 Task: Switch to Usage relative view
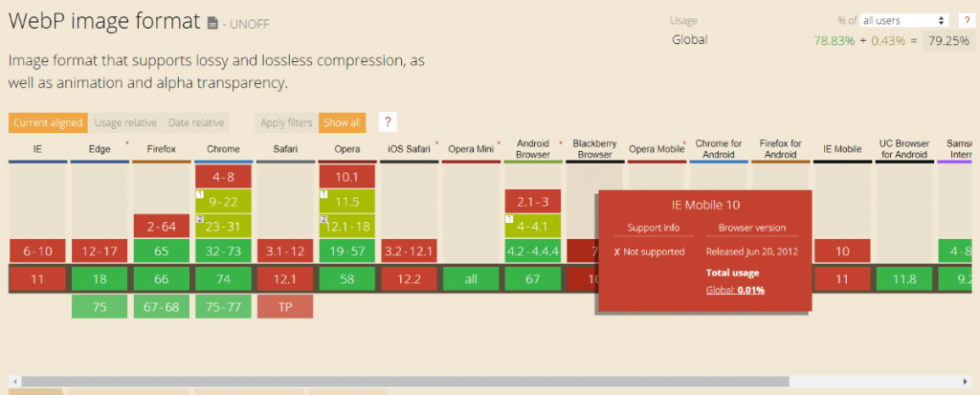pos(125,122)
